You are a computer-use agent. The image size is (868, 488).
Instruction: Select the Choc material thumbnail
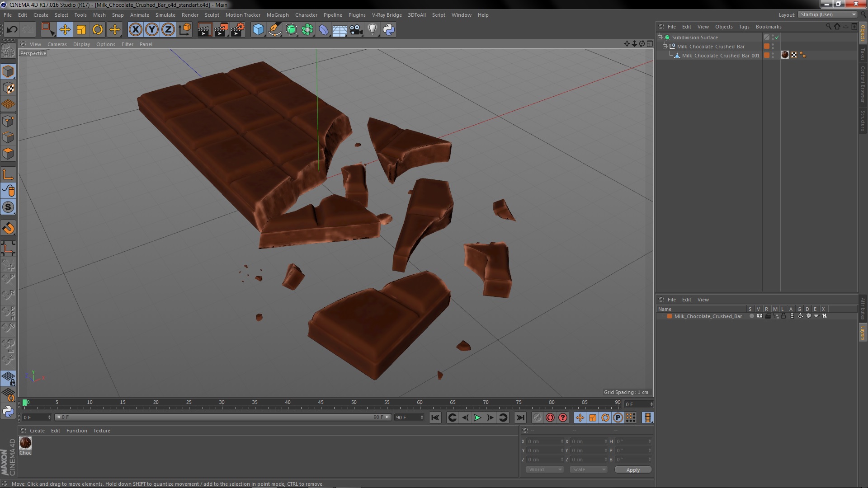tap(25, 443)
